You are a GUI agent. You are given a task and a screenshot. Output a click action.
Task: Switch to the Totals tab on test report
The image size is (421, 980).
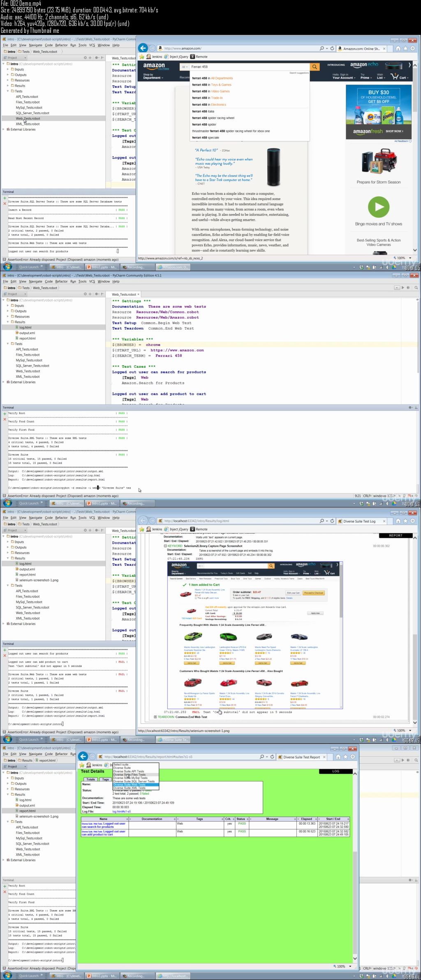coord(90,779)
